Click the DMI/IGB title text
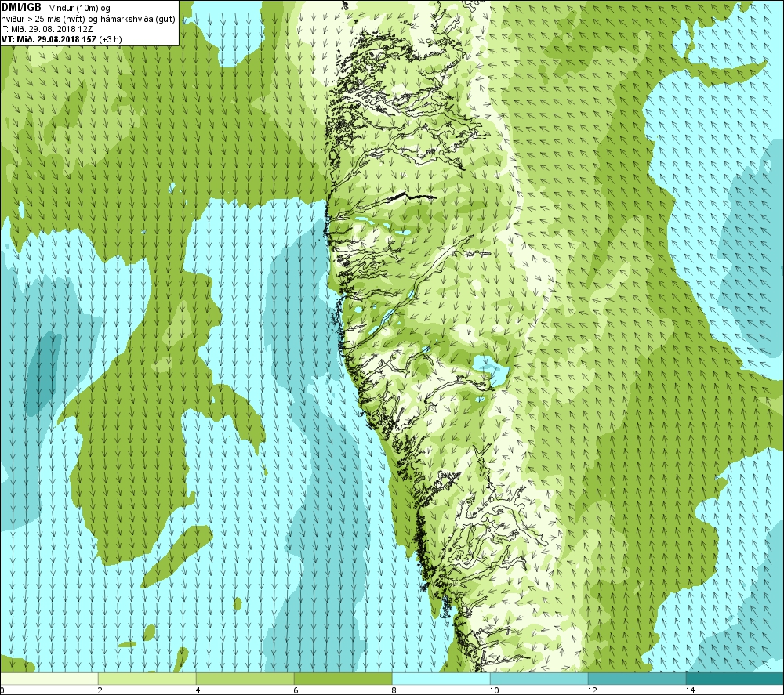This screenshot has width=784, height=695. (21, 8)
